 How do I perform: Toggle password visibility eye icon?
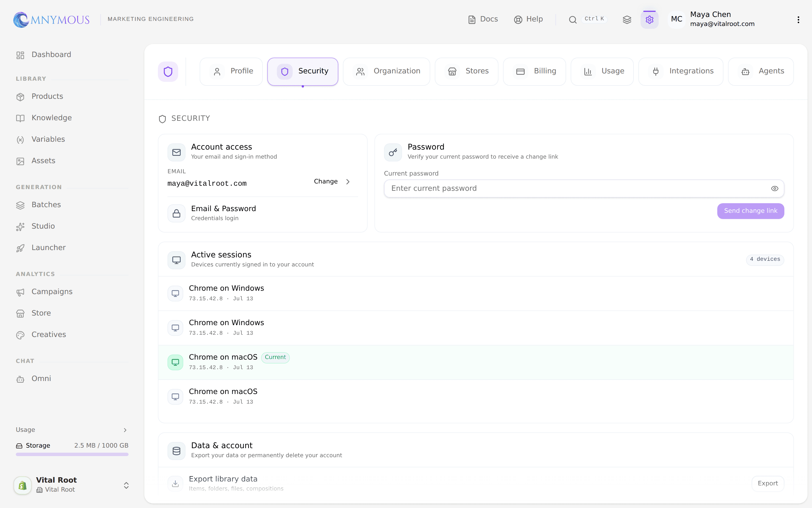coord(775,189)
